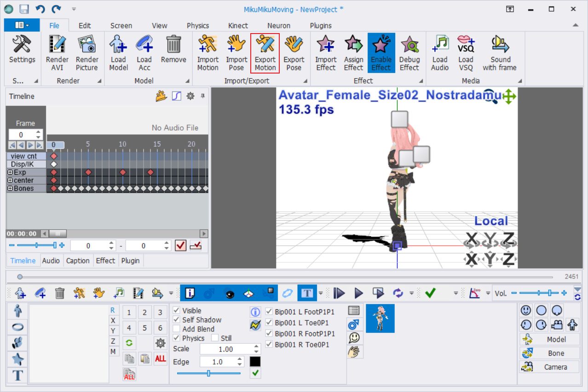This screenshot has width=588, height=392.
Task: Click viewport magnifier zoom icon
Action: click(x=491, y=96)
